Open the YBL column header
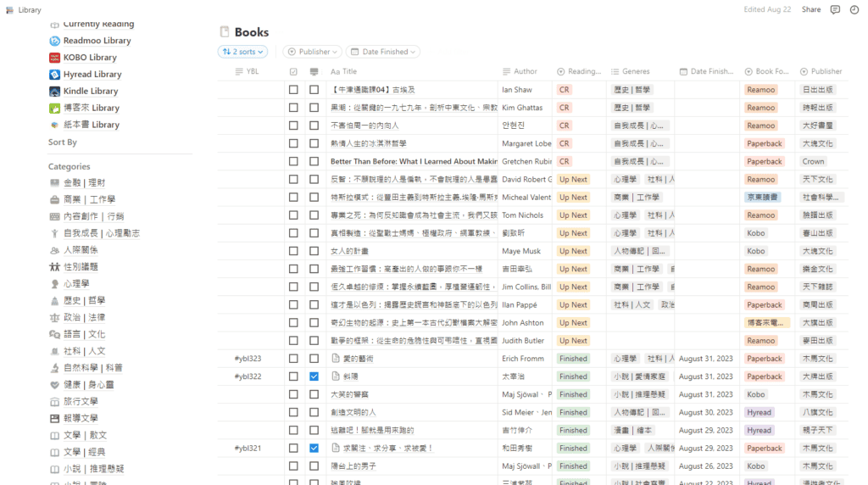This screenshot has height=485, width=868. 247,71
